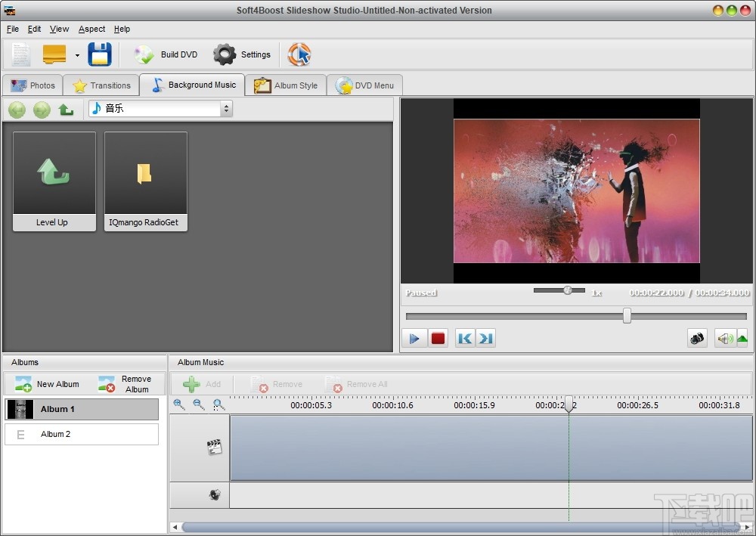The height and width of the screenshot is (536, 756).
Task: Play the slideshow preview
Action: click(414, 338)
